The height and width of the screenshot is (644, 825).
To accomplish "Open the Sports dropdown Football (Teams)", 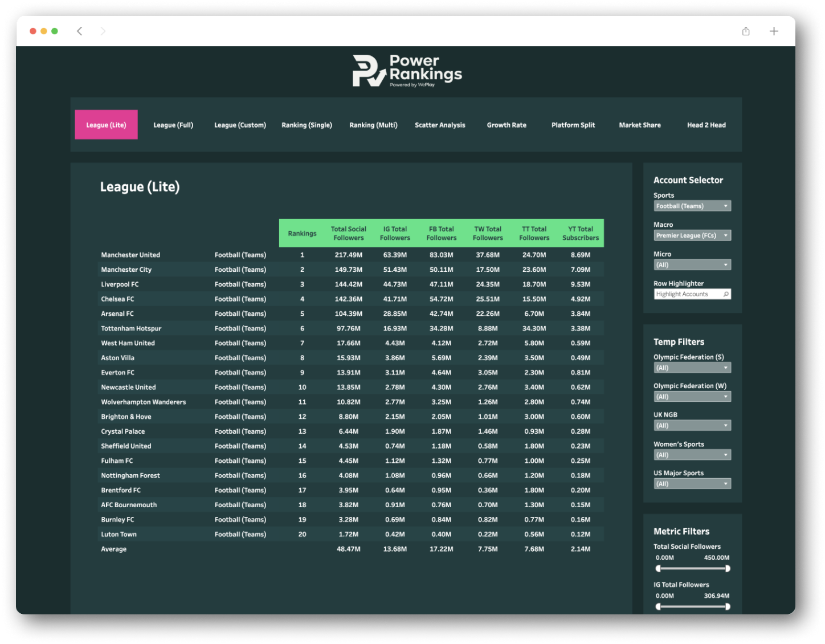I will click(x=692, y=206).
